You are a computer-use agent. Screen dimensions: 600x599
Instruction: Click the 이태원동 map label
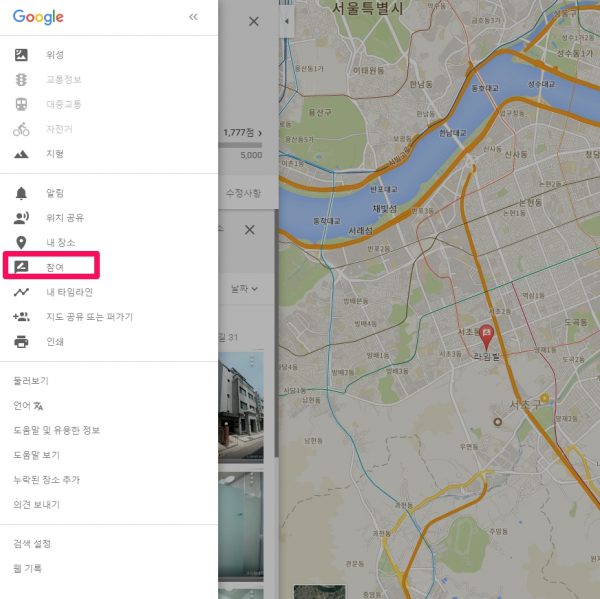tap(368, 70)
